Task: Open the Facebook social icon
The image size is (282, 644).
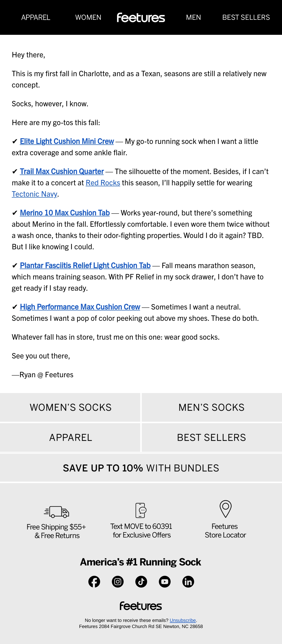Action: click(x=94, y=582)
